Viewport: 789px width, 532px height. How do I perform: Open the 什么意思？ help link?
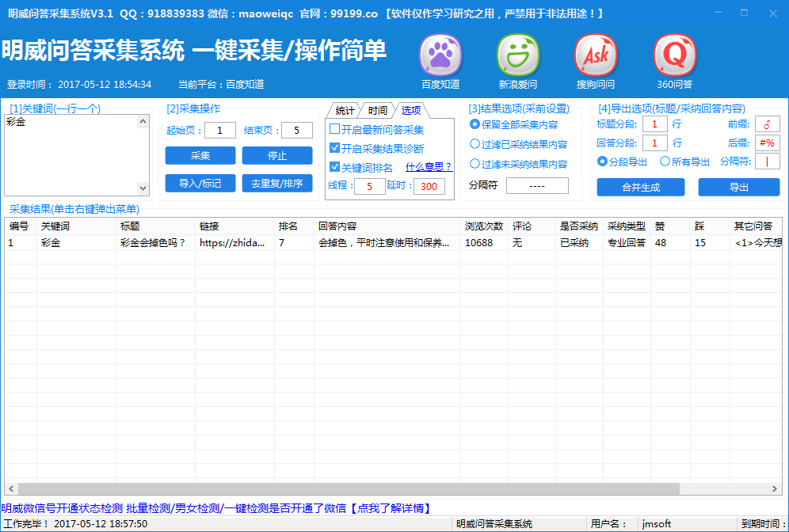coord(429,167)
